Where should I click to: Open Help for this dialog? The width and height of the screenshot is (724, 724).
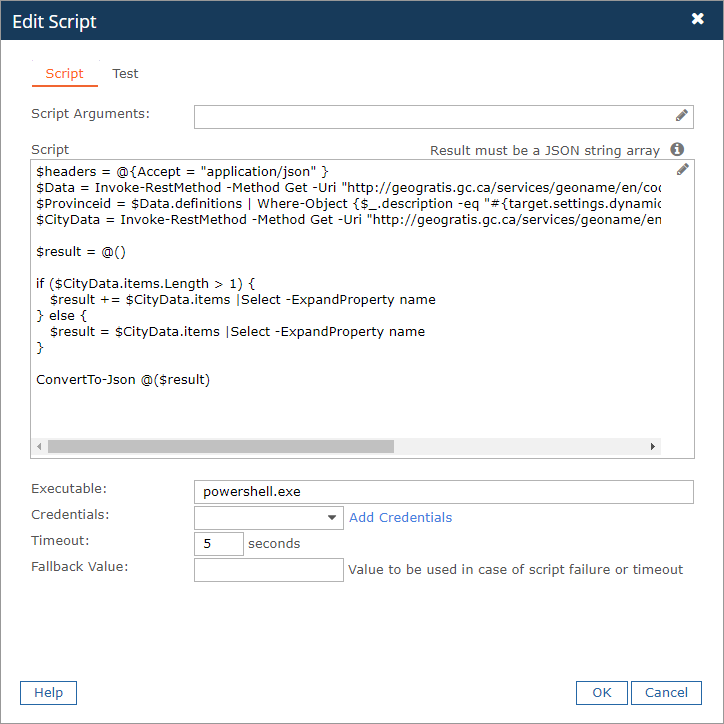[48, 693]
